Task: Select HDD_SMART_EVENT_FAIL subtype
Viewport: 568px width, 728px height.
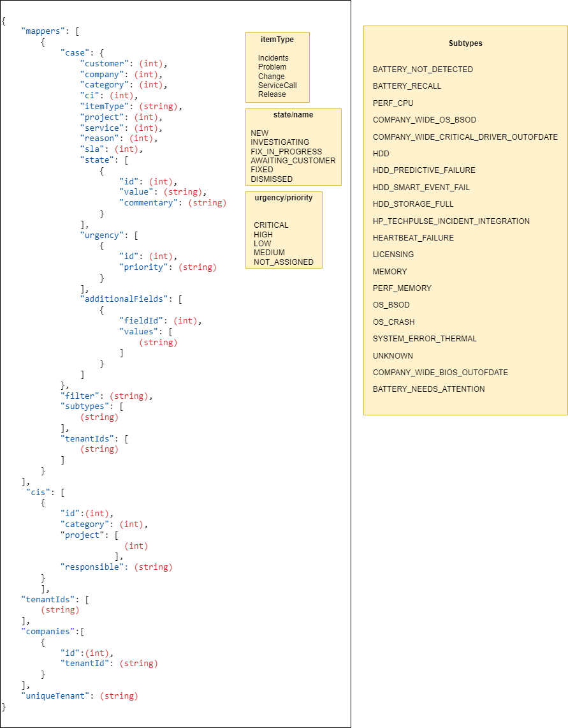Action: pyautogui.click(x=421, y=188)
